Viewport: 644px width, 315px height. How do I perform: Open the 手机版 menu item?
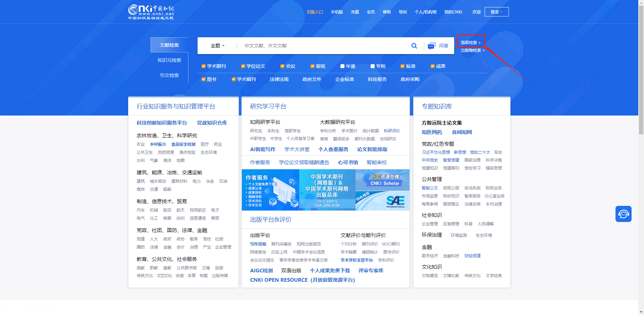click(x=337, y=12)
